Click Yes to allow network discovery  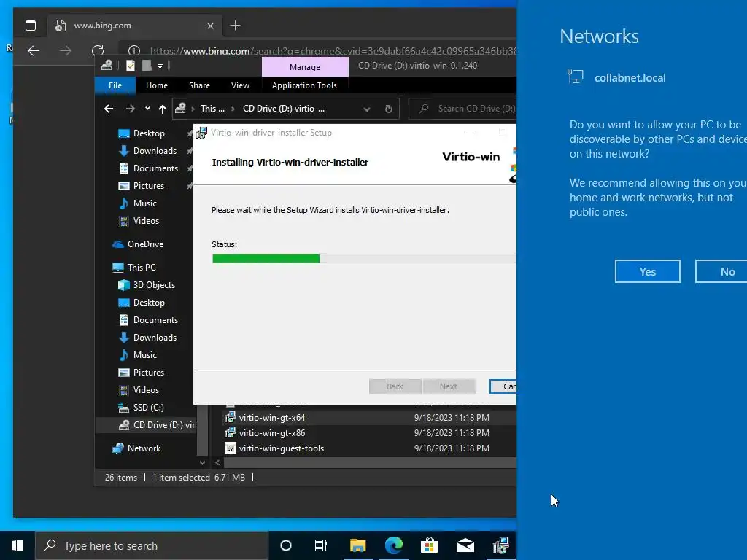coord(648,271)
